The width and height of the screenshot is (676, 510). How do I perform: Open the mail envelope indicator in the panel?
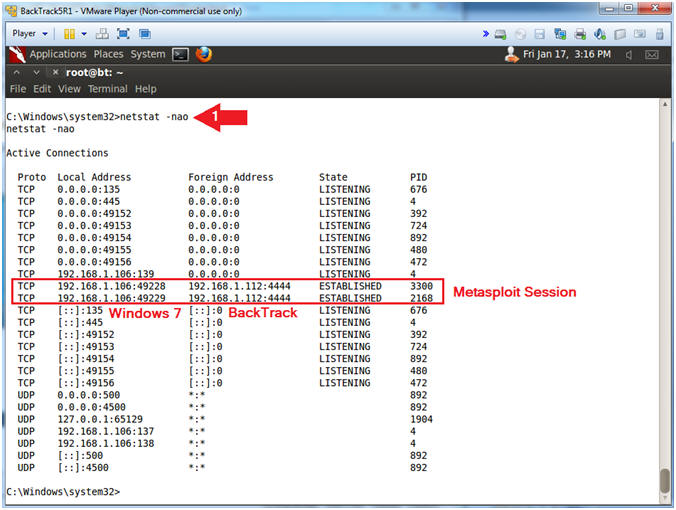point(651,55)
